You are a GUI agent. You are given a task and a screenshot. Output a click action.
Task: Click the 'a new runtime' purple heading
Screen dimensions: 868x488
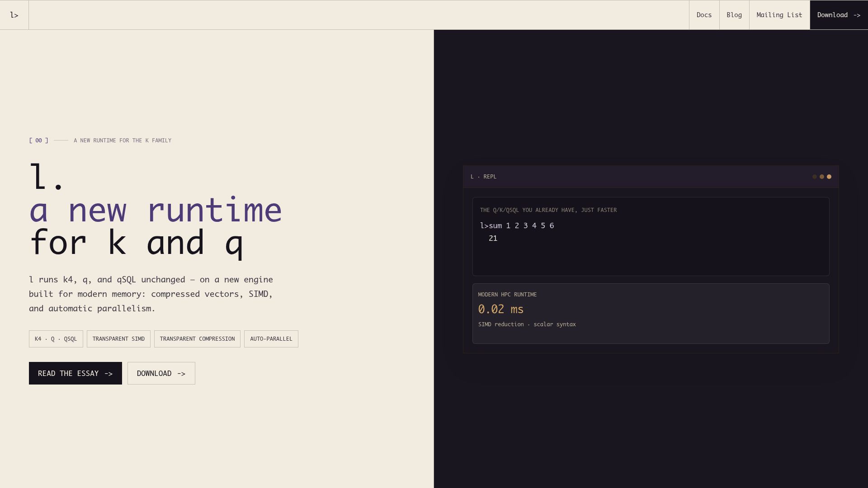(156, 211)
